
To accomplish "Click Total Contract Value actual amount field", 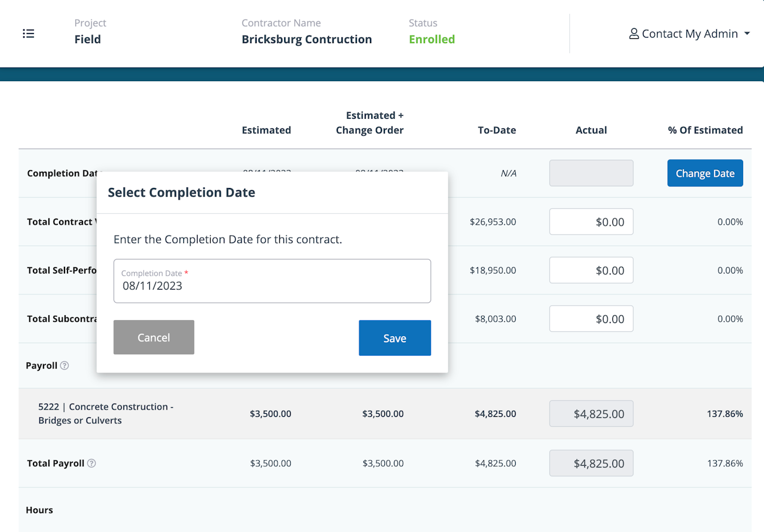I will [591, 222].
